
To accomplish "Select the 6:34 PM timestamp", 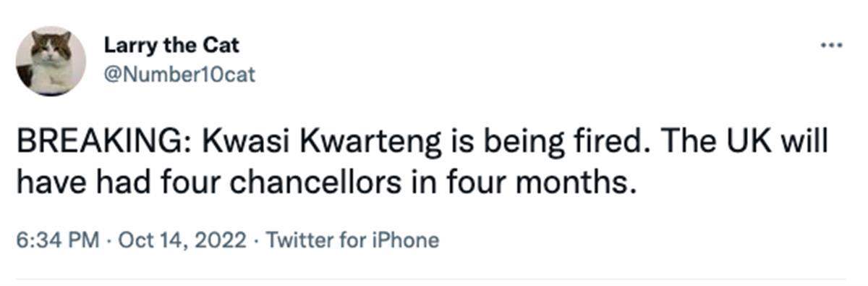I will pos(56,240).
